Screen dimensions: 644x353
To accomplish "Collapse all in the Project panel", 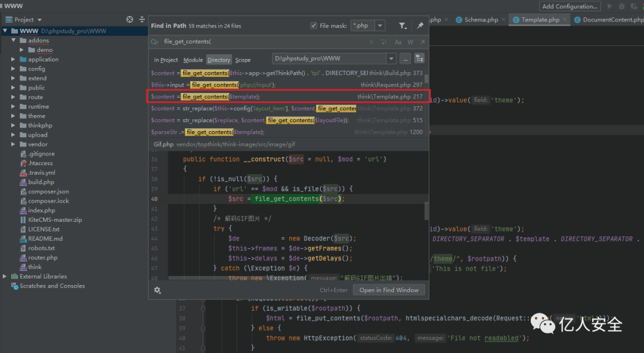I will click(141, 20).
